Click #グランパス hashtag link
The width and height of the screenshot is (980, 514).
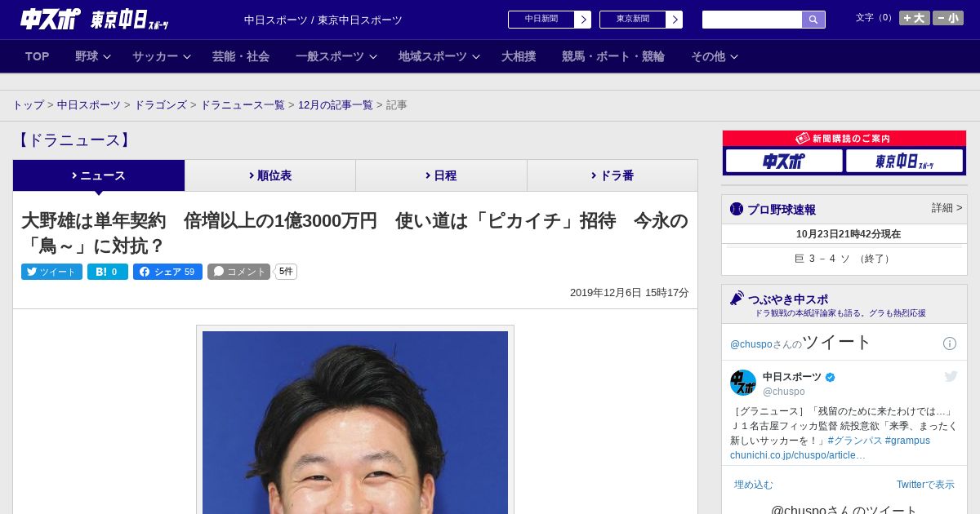tap(855, 441)
